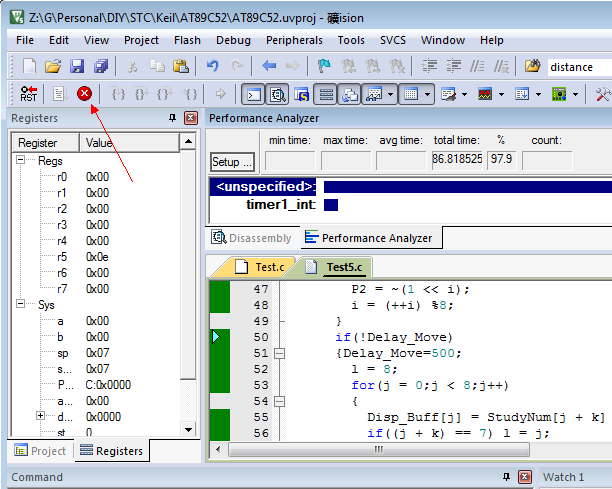
Task: Open Serial windows dropdown arrow
Action: coord(464,94)
